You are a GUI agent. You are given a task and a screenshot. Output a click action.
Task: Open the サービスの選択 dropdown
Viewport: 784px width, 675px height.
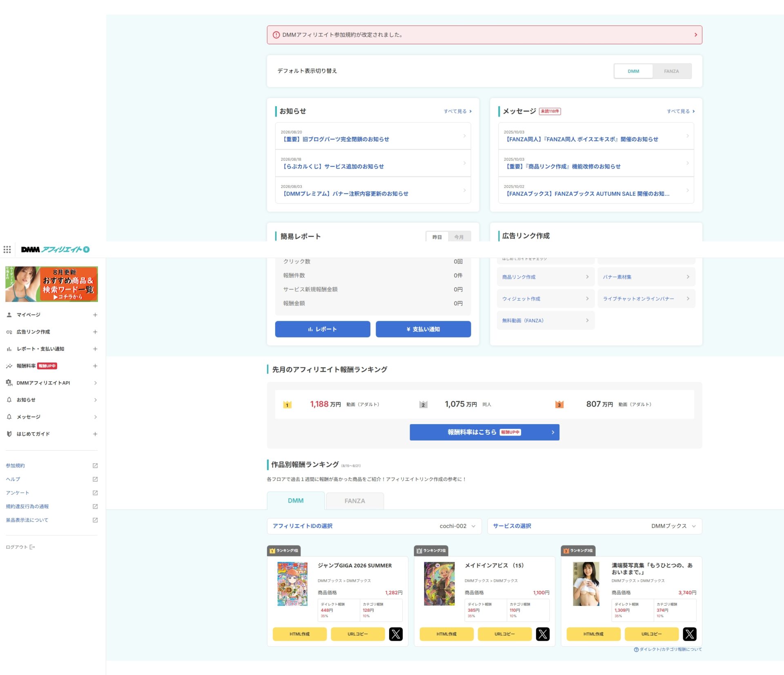595,526
